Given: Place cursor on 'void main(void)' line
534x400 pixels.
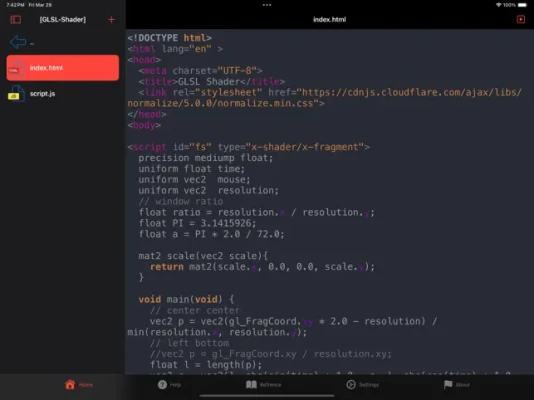Looking at the screenshot, I should pyautogui.click(x=186, y=300).
